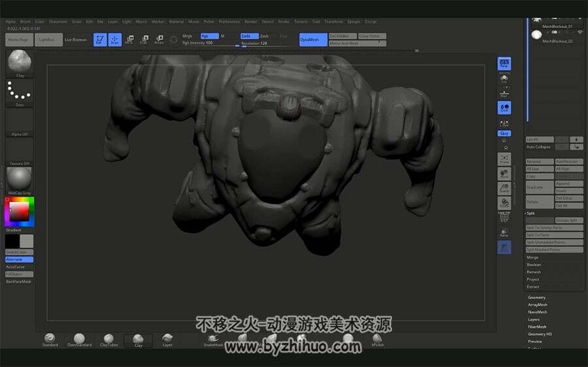588x367 pixels.
Task: Expand the Extract section
Action: pos(533,287)
